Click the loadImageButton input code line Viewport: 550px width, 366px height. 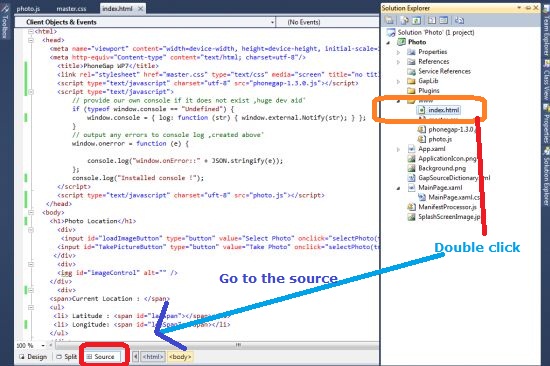point(220,238)
